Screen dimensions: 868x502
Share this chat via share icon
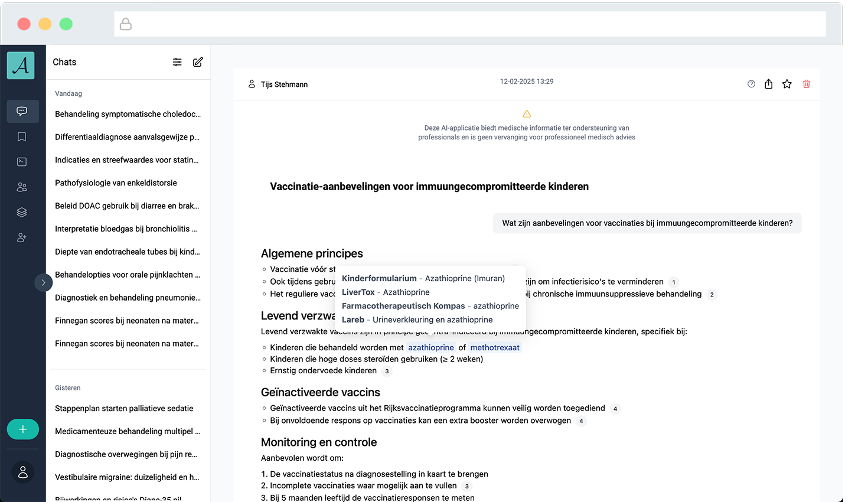(768, 84)
